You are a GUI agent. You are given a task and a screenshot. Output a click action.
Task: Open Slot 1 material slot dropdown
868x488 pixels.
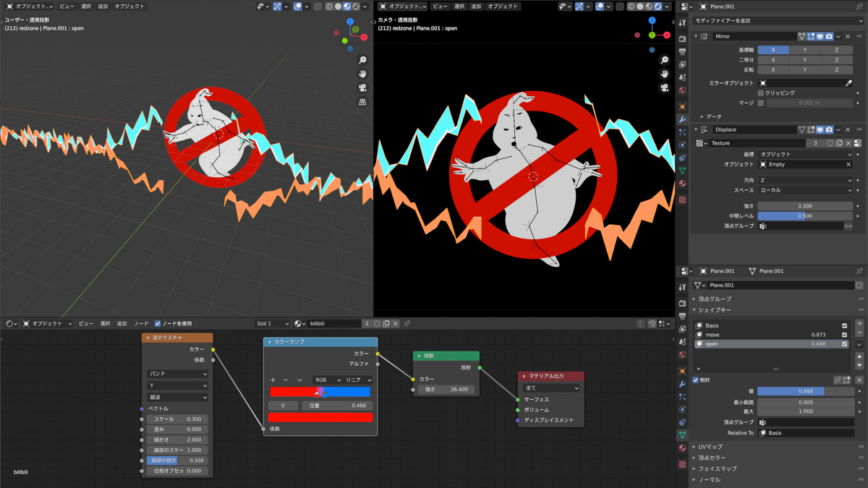click(x=271, y=323)
